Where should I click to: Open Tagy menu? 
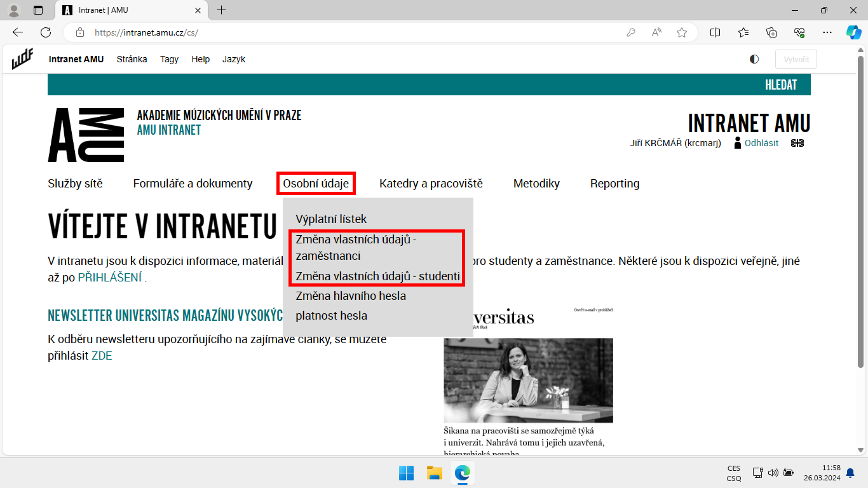tap(169, 59)
